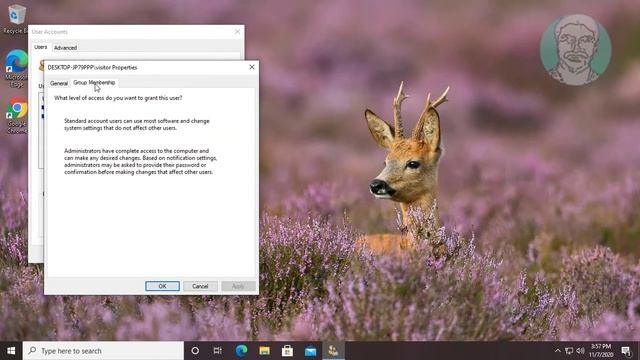640x360 pixels.
Task: Click the Standard account users description
Action: (x=137, y=124)
